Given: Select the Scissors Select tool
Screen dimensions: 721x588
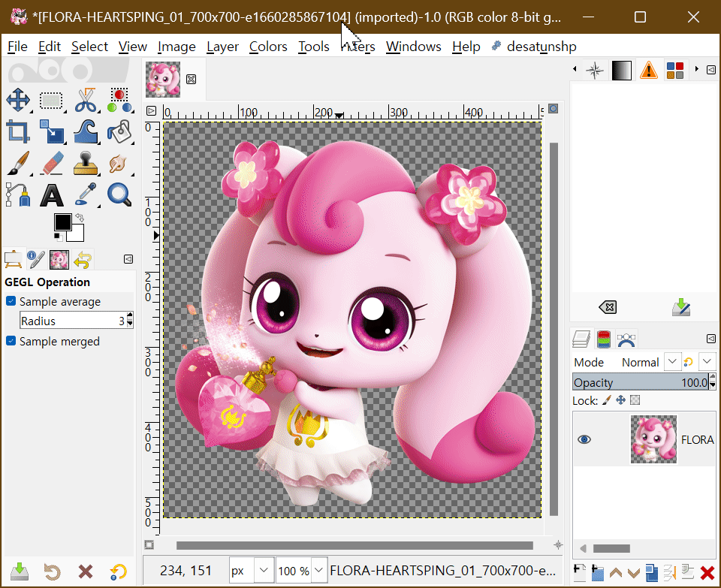Looking at the screenshot, I should point(86,100).
